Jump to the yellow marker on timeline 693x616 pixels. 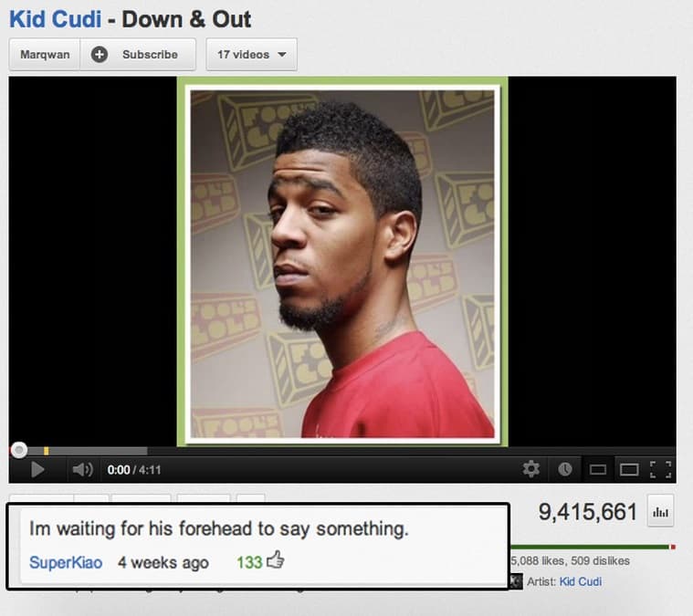coord(46,451)
